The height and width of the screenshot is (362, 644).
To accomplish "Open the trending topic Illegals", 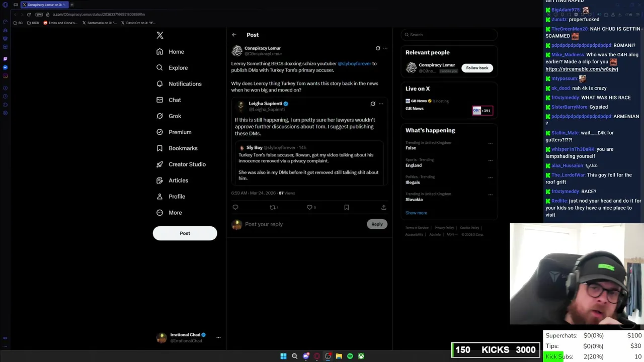I will pos(413,182).
